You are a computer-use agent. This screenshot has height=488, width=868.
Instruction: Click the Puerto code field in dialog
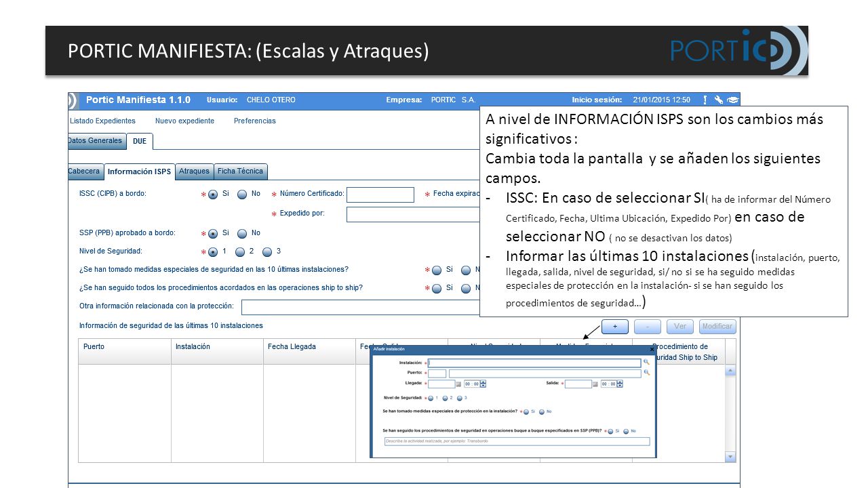click(437, 373)
